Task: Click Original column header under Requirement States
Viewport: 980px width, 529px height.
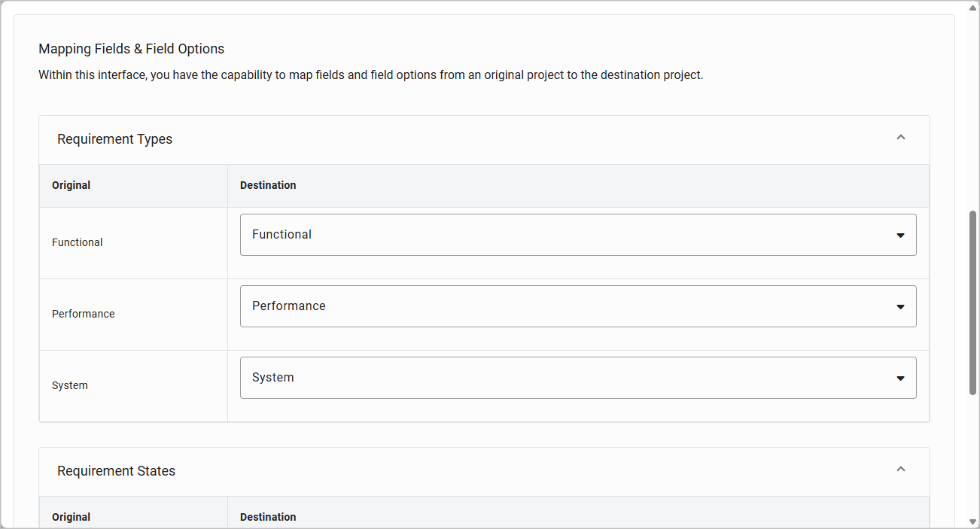Action: coord(72,517)
